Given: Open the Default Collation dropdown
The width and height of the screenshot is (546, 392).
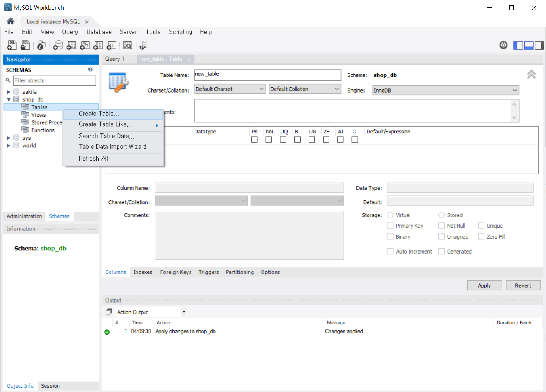Looking at the screenshot, I should click(x=305, y=89).
